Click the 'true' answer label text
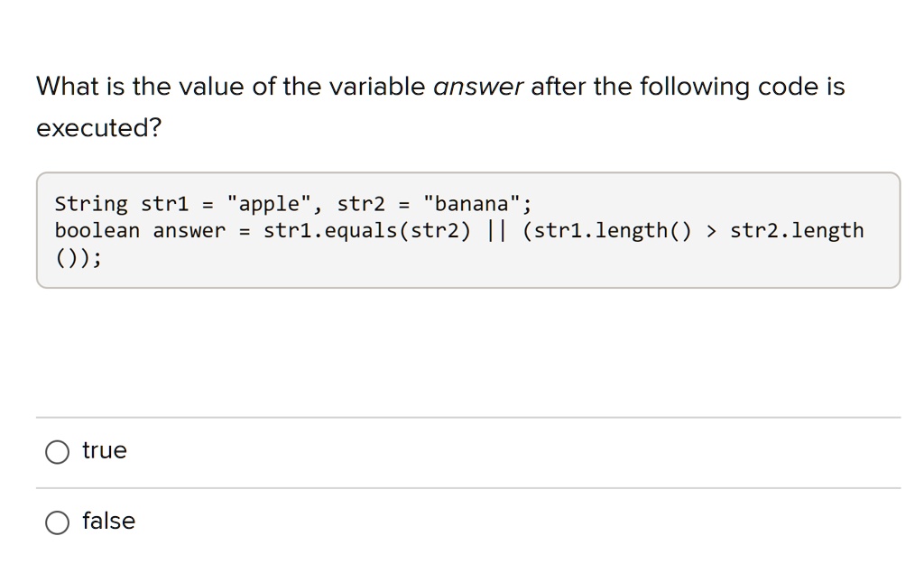 (105, 450)
